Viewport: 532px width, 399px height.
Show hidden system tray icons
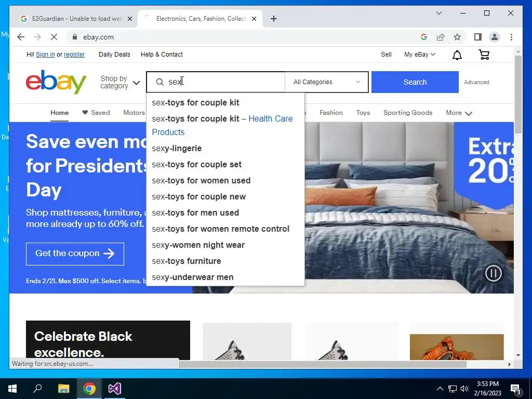pos(440,389)
